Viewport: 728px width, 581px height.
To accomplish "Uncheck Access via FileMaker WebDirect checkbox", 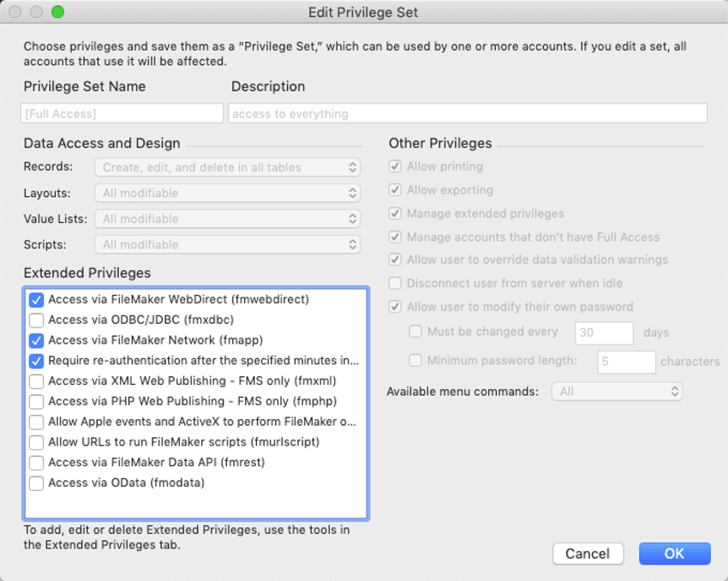I will click(x=36, y=300).
